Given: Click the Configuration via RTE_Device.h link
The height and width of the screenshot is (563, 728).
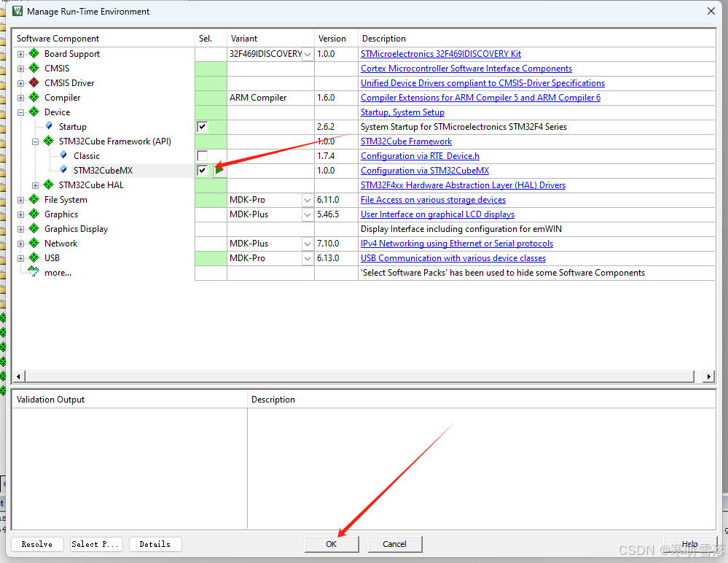Looking at the screenshot, I should tap(420, 156).
